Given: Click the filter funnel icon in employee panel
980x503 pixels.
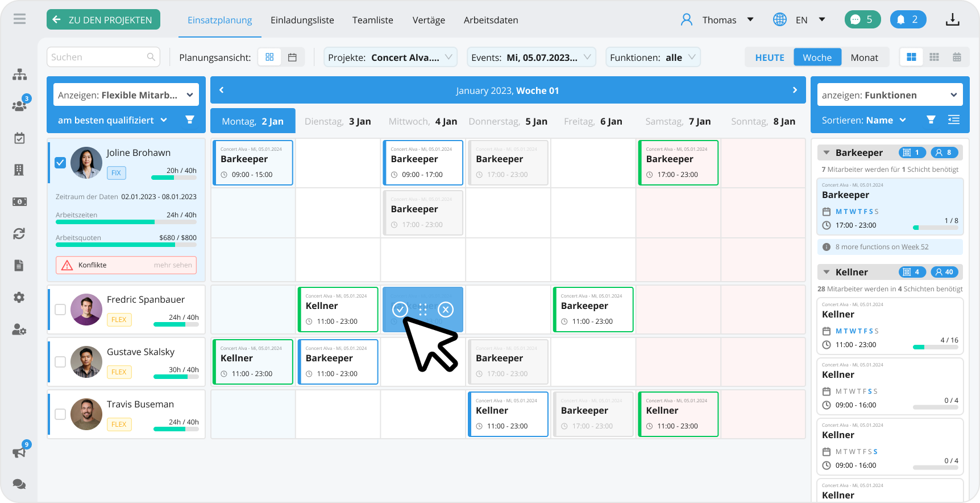Looking at the screenshot, I should [x=190, y=120].
